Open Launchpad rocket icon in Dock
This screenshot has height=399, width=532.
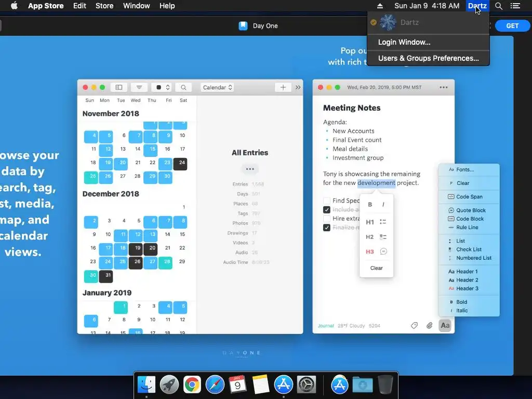pyautogui.click(x=169, y=385)
